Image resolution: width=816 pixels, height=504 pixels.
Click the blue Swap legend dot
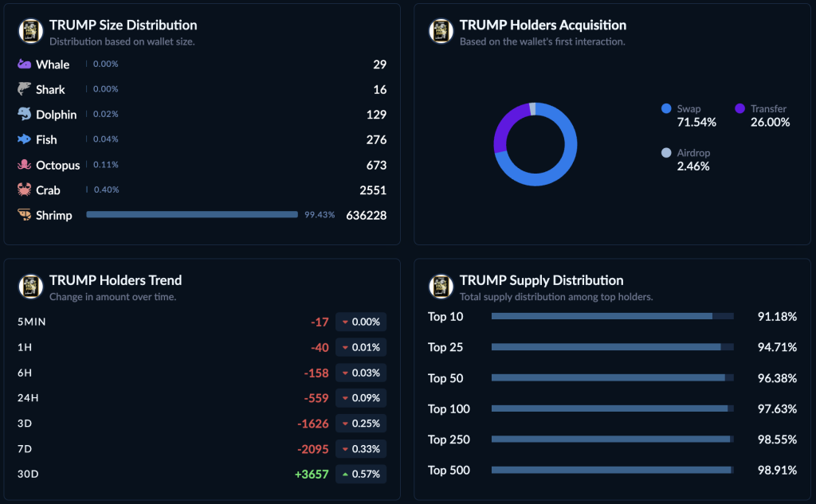coord(666,109)
